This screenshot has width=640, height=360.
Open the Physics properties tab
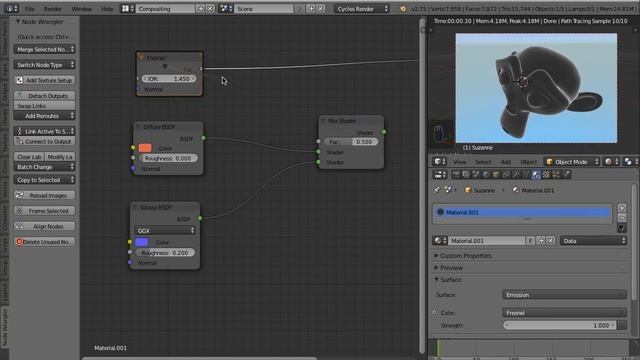tap(566, 175)
